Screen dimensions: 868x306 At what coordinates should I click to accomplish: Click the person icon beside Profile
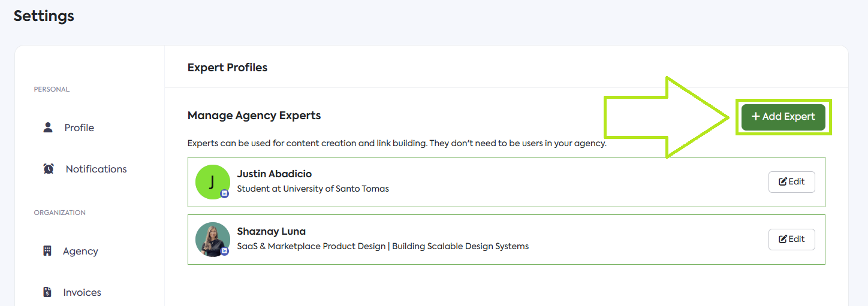[48, 128]
